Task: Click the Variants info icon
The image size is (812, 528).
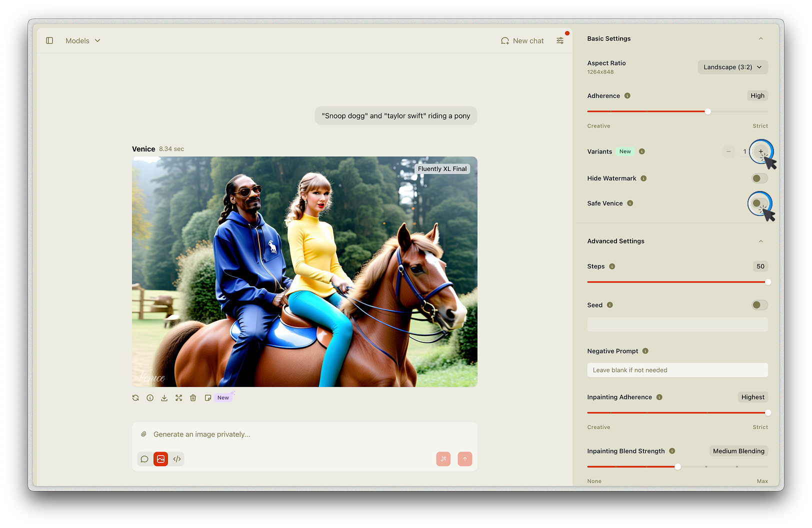Action: [642, 151]
